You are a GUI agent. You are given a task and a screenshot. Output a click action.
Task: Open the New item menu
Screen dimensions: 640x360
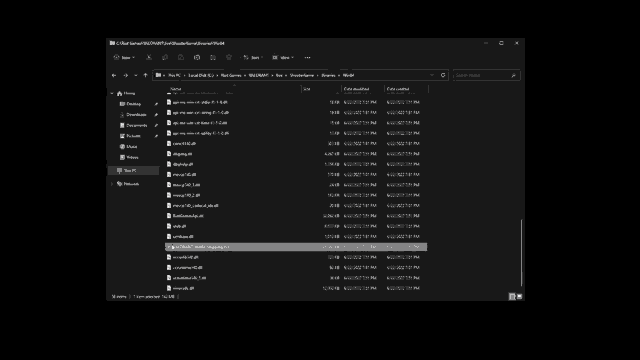point(124,58)
